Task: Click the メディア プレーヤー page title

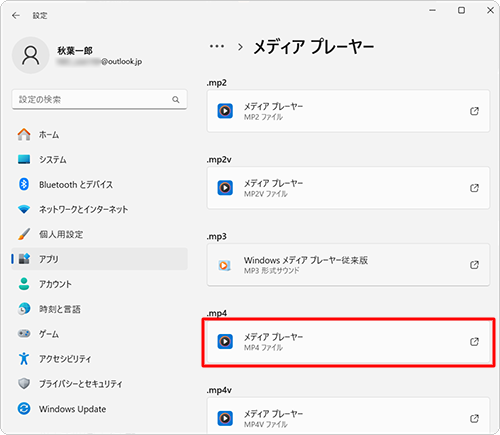Action: point(314,47)
